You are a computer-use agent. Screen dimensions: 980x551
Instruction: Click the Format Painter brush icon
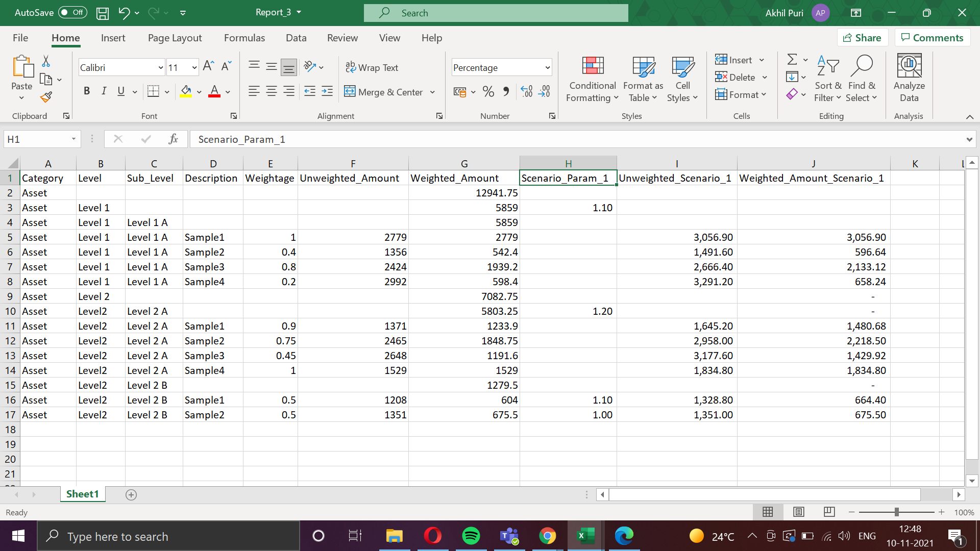coord(46,97)
